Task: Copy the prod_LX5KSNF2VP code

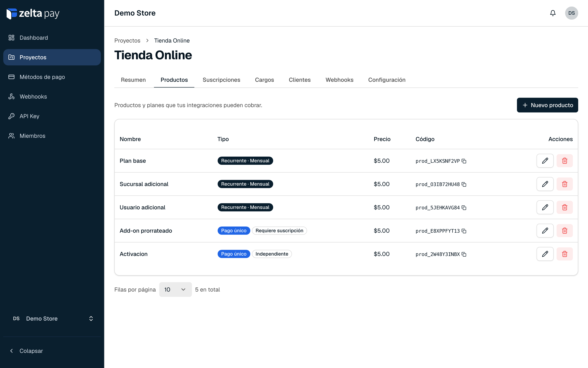Action: click(464, 161)
